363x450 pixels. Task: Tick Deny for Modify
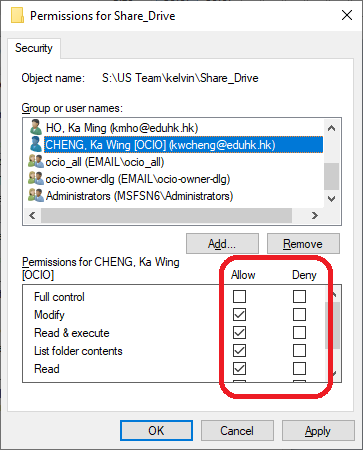pos(299,314)
